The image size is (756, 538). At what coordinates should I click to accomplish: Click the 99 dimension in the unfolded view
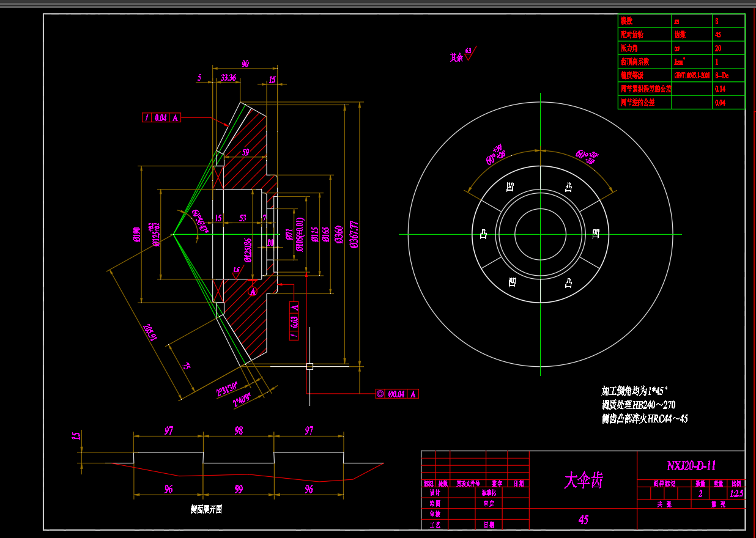[239, 488]
